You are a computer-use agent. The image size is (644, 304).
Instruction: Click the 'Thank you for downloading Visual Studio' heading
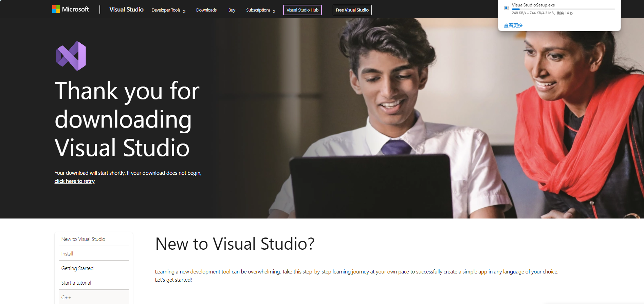click(x=127, y=119)
